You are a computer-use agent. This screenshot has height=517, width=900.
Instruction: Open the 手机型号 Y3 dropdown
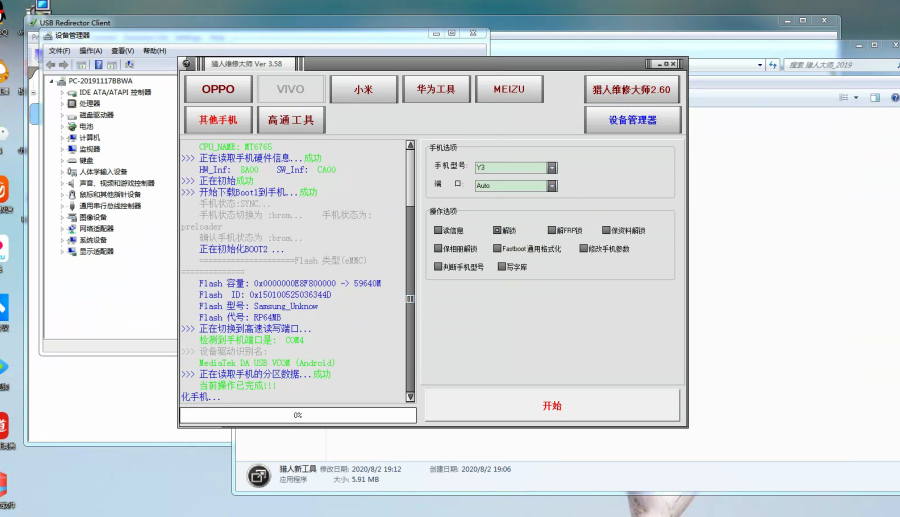tap(552, 168)
